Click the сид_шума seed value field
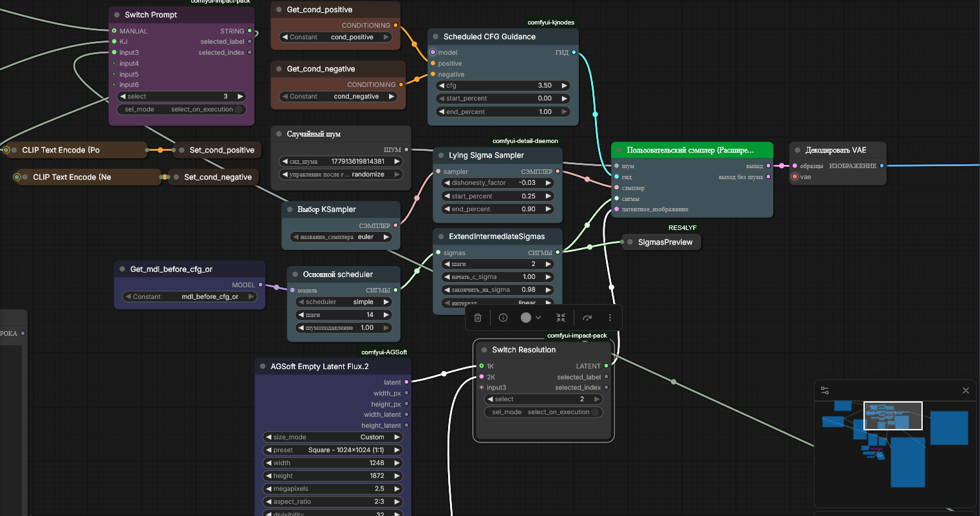Image resolution: width=980 pixels, height=516 pixels. (341, 162)
